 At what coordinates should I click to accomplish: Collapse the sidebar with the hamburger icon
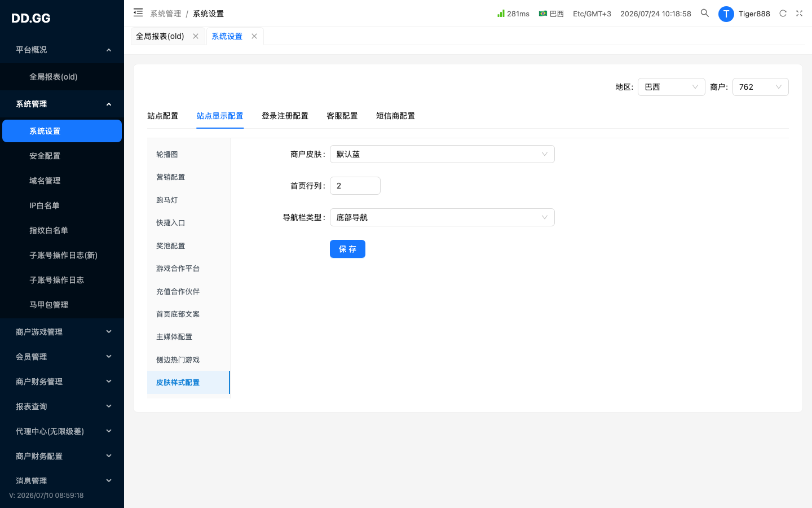138,12
